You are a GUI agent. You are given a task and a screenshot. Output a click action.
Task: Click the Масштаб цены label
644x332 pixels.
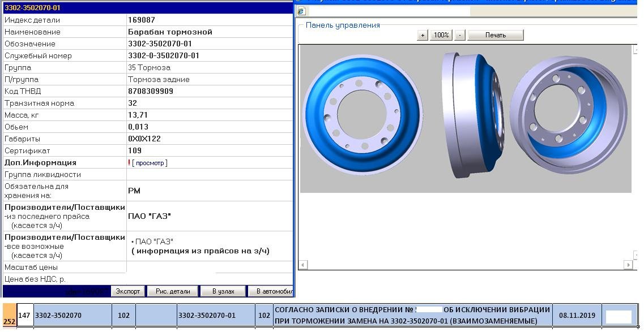click(x=31, y=267)
